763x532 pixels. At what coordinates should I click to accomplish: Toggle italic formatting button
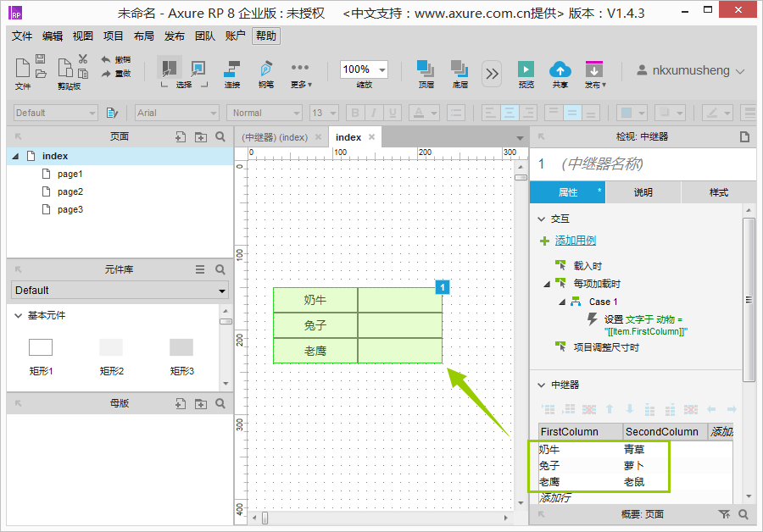(374, 113)
